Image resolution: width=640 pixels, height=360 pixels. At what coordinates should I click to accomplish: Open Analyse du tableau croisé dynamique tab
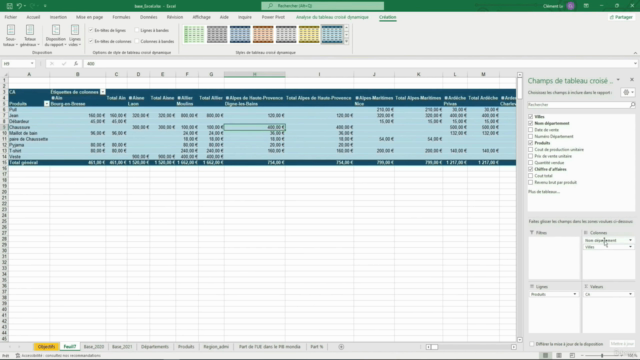coord(332,17)
